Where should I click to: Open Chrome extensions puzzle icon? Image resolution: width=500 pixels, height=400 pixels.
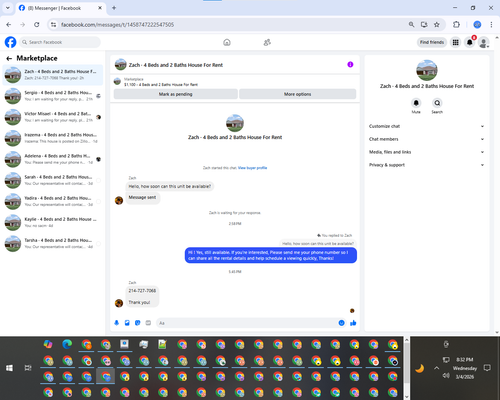click(456, 24)
